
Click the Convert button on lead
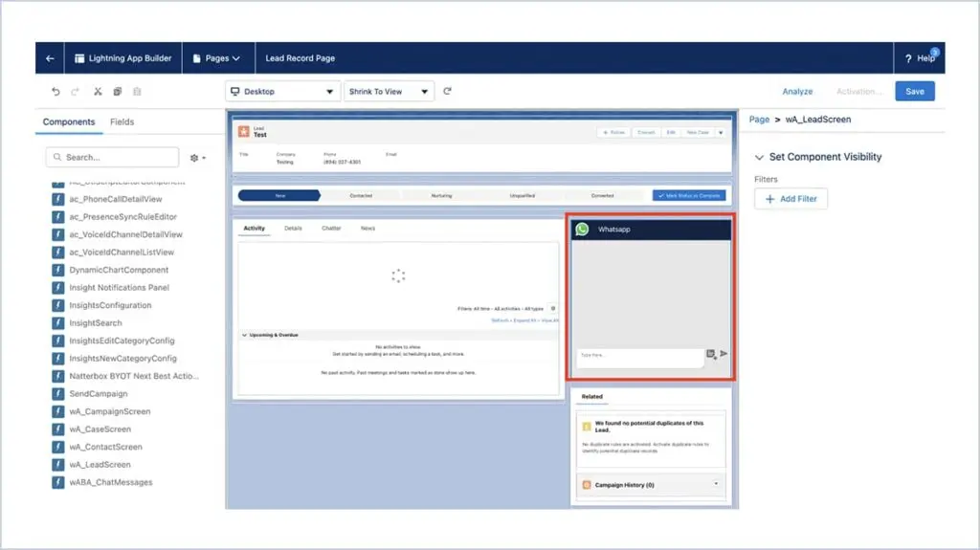click(646, 133)
